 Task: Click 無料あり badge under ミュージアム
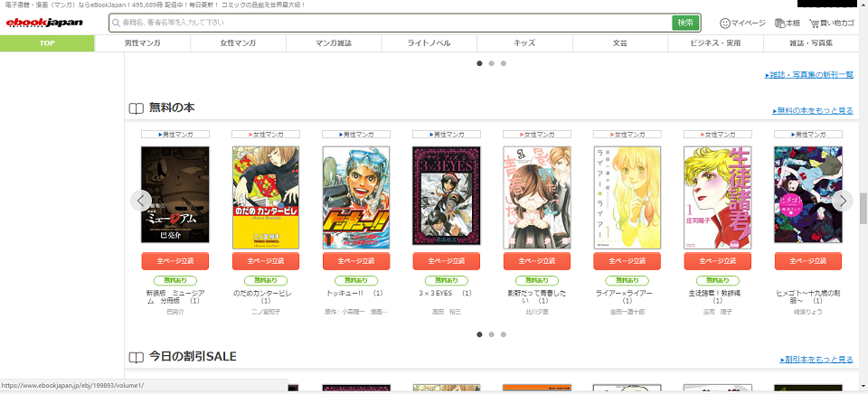pos(175,280)
